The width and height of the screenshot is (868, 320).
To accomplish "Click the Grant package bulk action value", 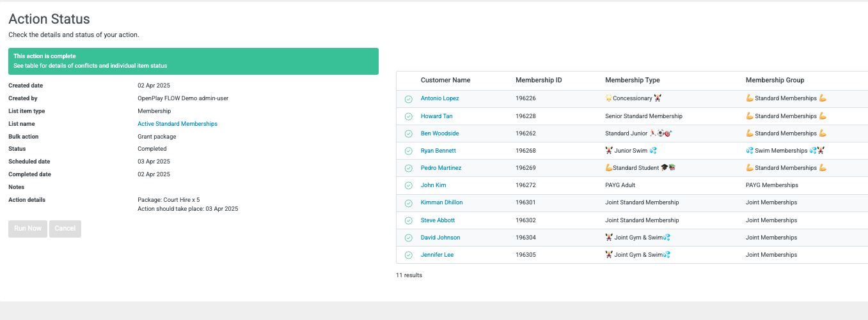I will (157, 137).
